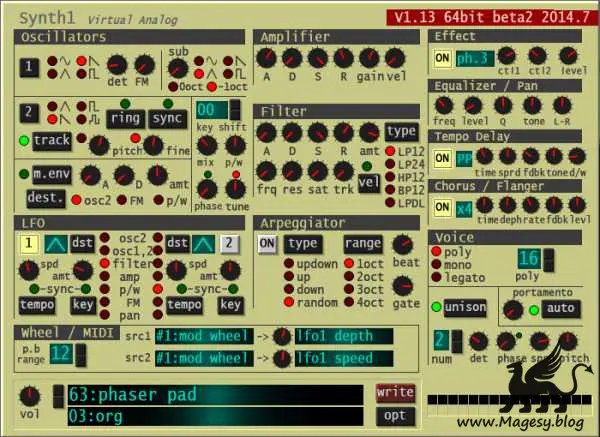Screen dimensions: 600x437
Task: Select sub oscillator sine waveform
Action: coord(199,61)
